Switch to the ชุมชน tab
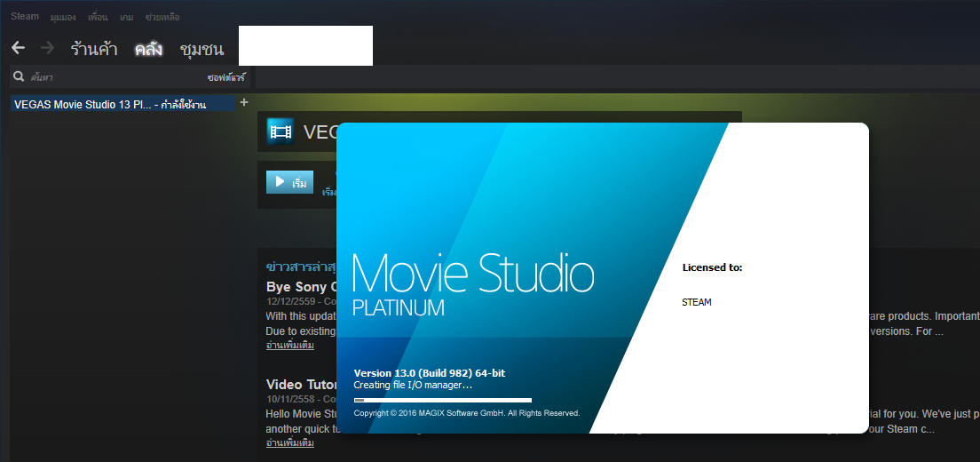This screenshot has height=462, width=980. [x=202, y=50]
